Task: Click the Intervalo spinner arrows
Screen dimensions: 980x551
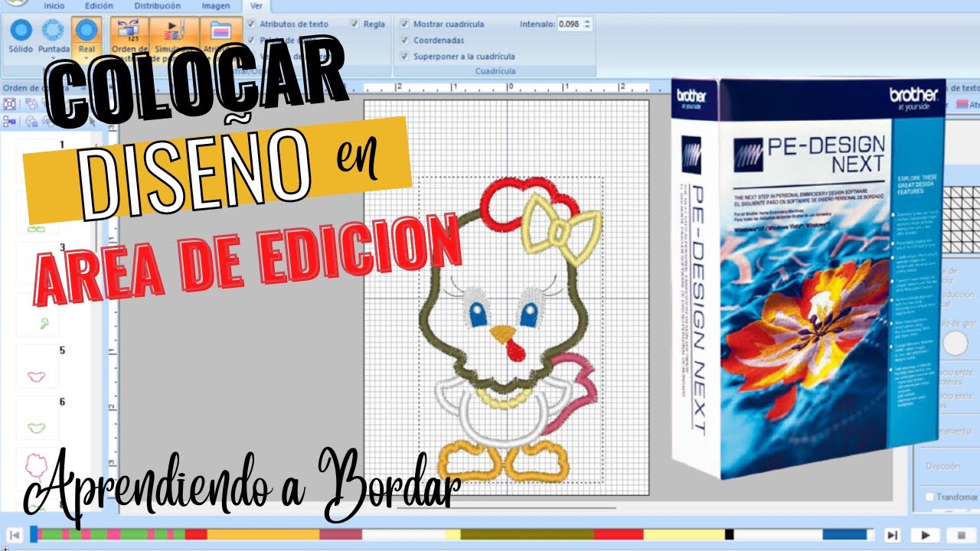Action: 587,24
